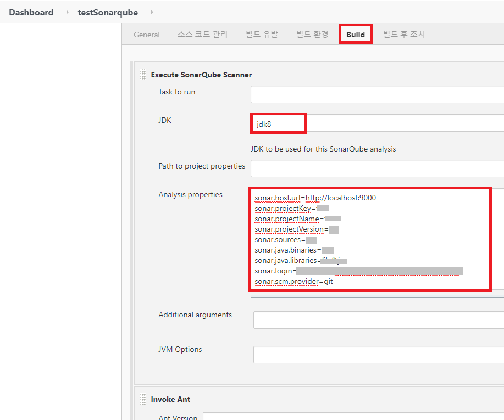The height and width of the screenshot is (420, 504).
Task: Click the JVM Options label
Action: 180,349
